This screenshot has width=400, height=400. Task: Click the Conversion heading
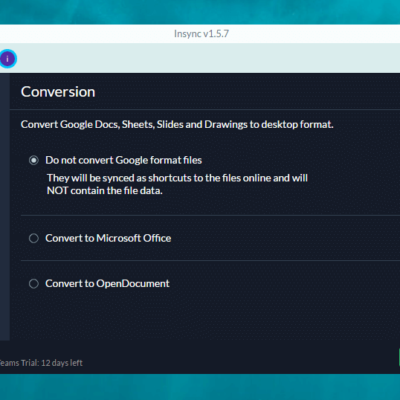click(58, 92)
